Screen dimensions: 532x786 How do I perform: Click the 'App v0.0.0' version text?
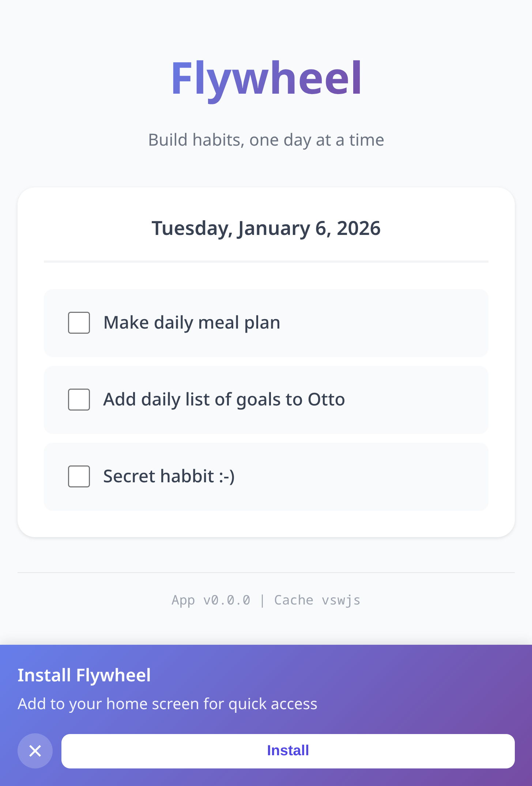click(211, 600)
